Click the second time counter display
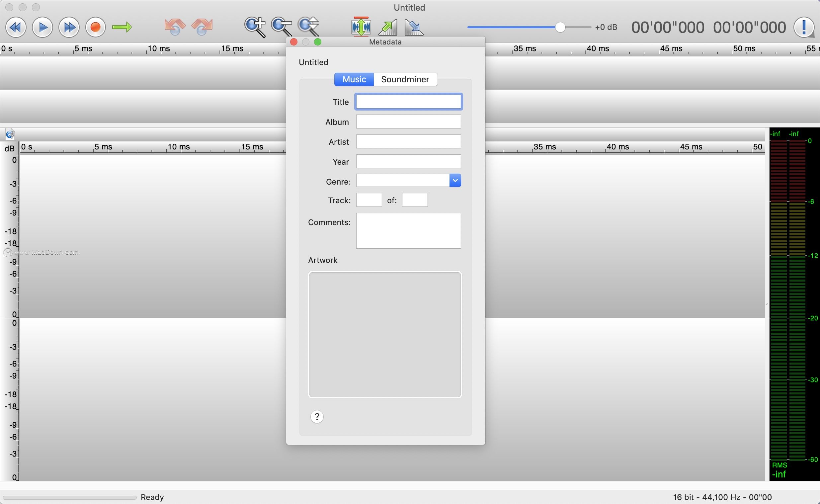820x504 pixels. click(749, 27)
